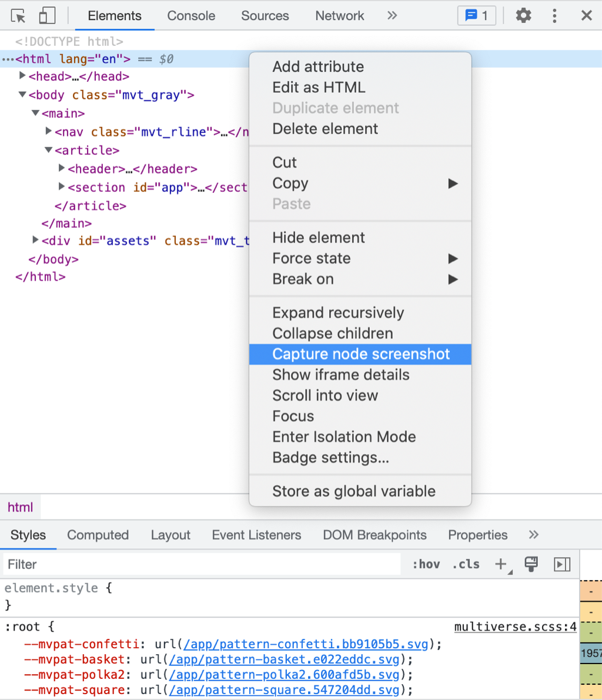
Task: Choose Store as global variable
Action: (360, 491)
